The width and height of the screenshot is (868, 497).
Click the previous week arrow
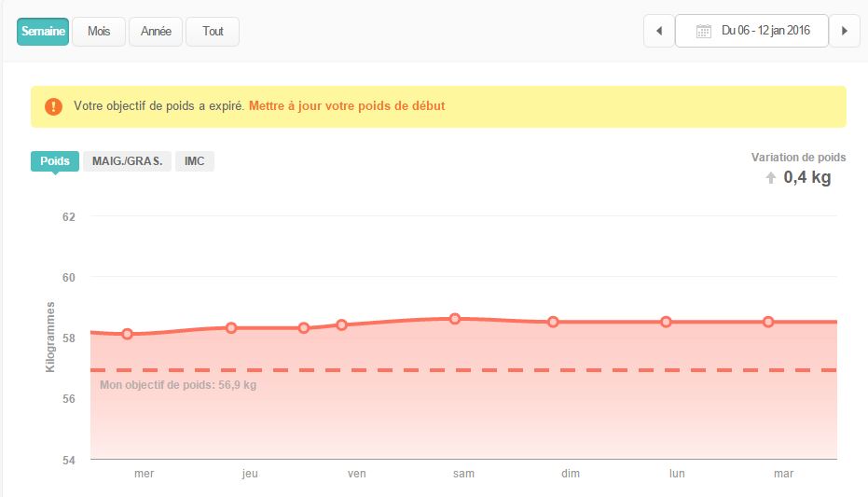click(659, 31)
